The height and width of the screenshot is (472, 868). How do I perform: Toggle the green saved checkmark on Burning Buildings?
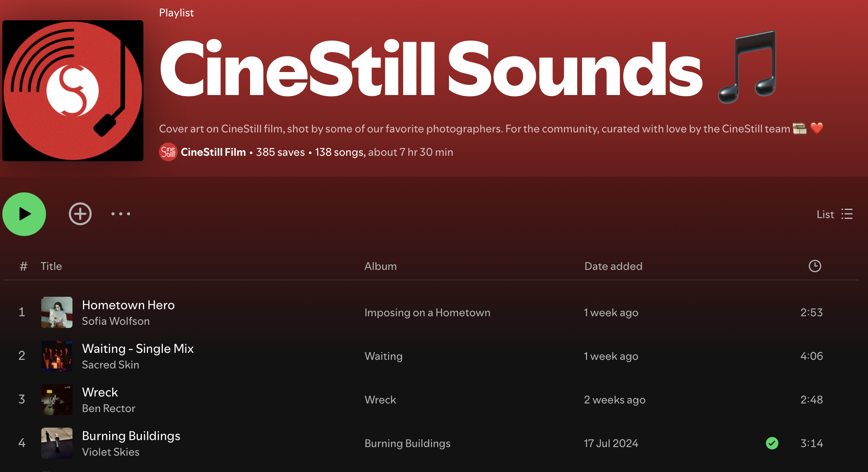(772, 443)
